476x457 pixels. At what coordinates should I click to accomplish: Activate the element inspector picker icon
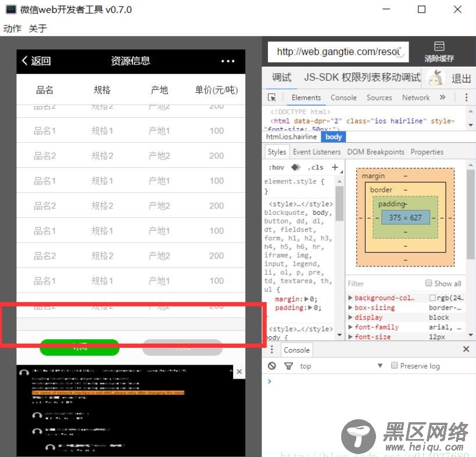click(271, 98)
